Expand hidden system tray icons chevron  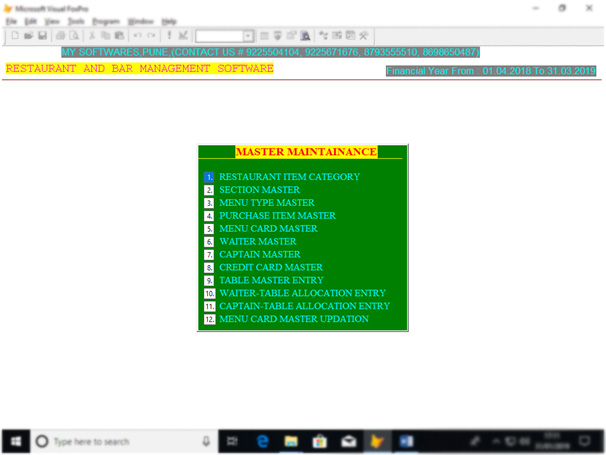(496, 441)
